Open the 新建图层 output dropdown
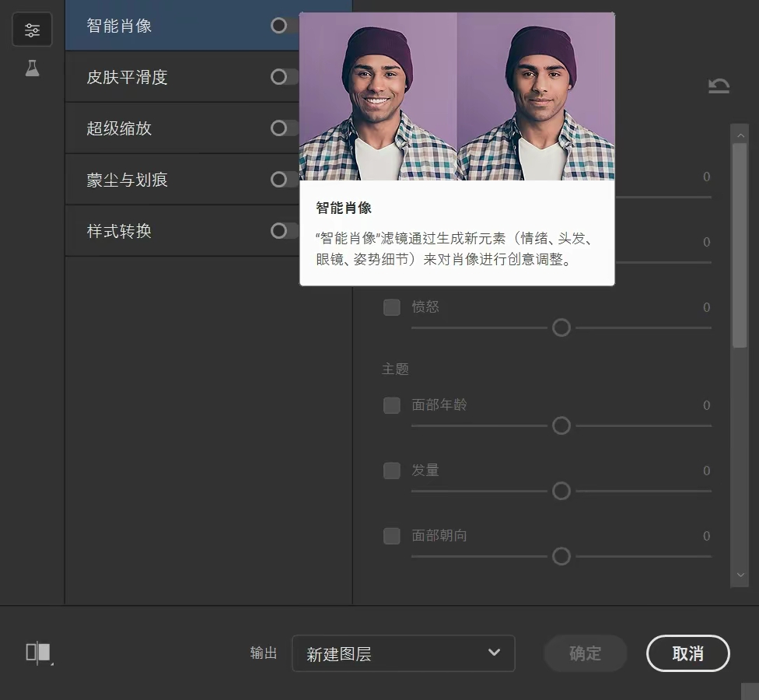 (403, 653)
